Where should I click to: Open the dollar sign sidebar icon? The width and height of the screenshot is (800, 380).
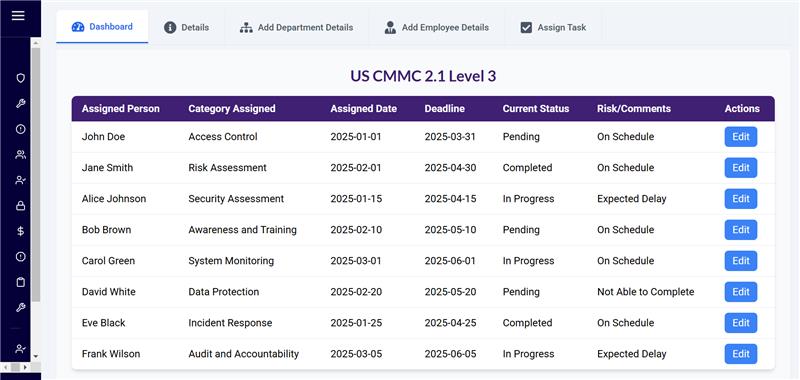pyautogui.click(x=20, y=231)
